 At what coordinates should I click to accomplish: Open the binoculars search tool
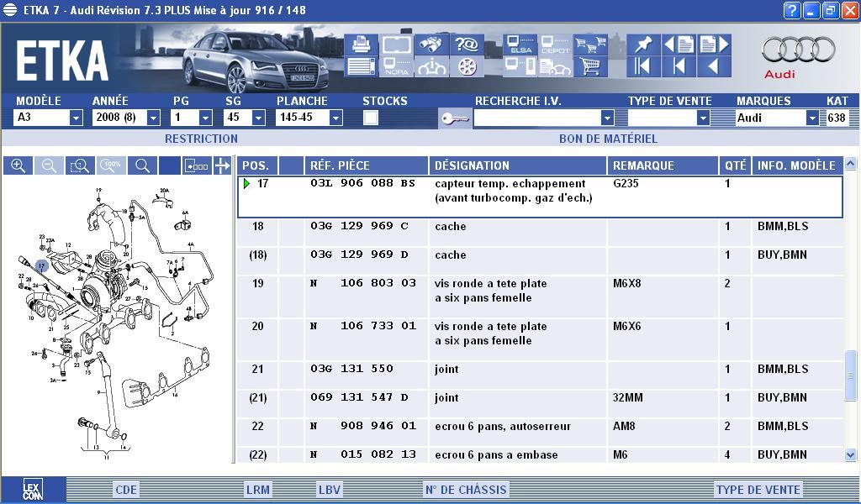click(431, 44)
